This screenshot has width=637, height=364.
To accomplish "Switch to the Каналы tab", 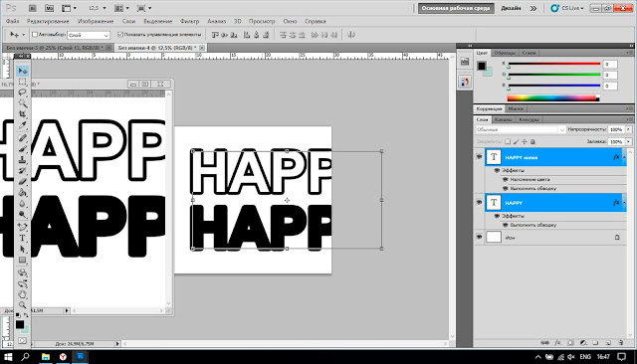I will [504, 119].
